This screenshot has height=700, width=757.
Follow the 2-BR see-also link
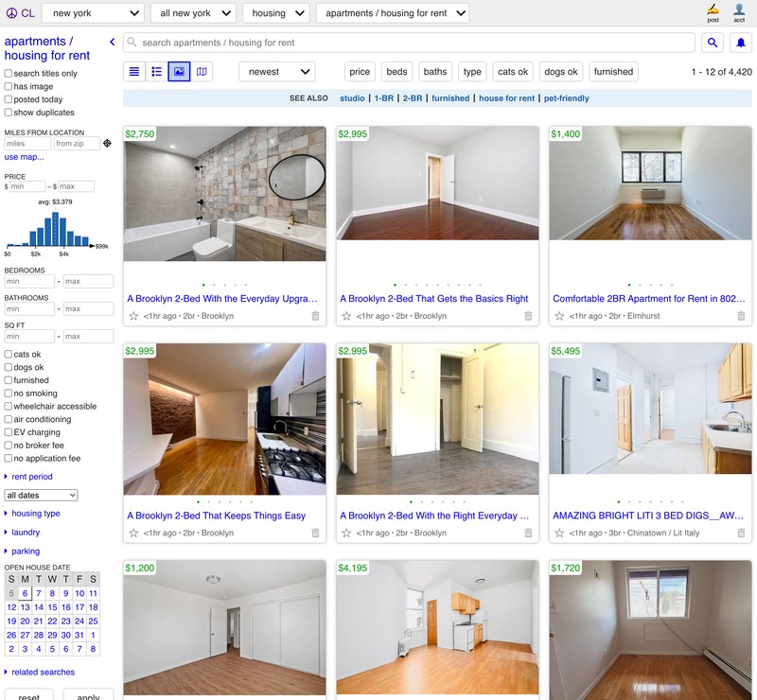[x=413, y=98]
